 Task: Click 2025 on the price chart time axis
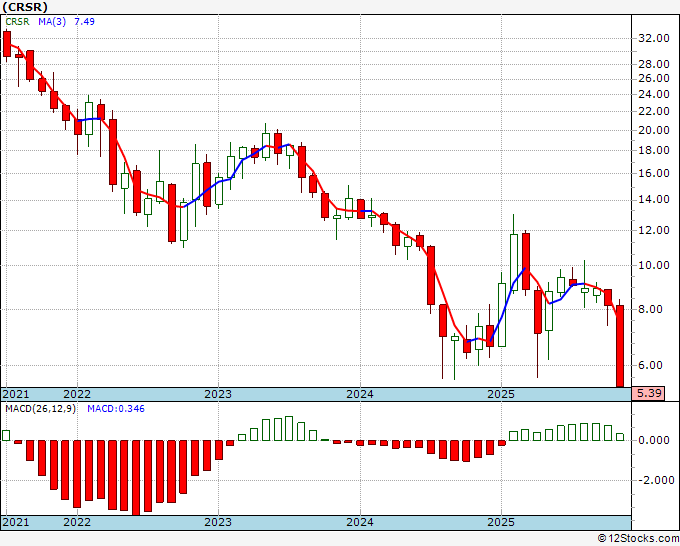pyautogui.click(x=501, y=394)
